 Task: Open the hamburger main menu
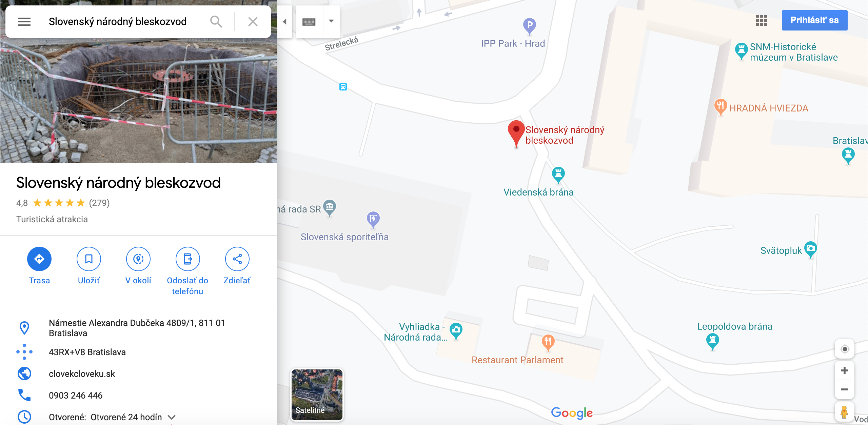pos(24,22)
